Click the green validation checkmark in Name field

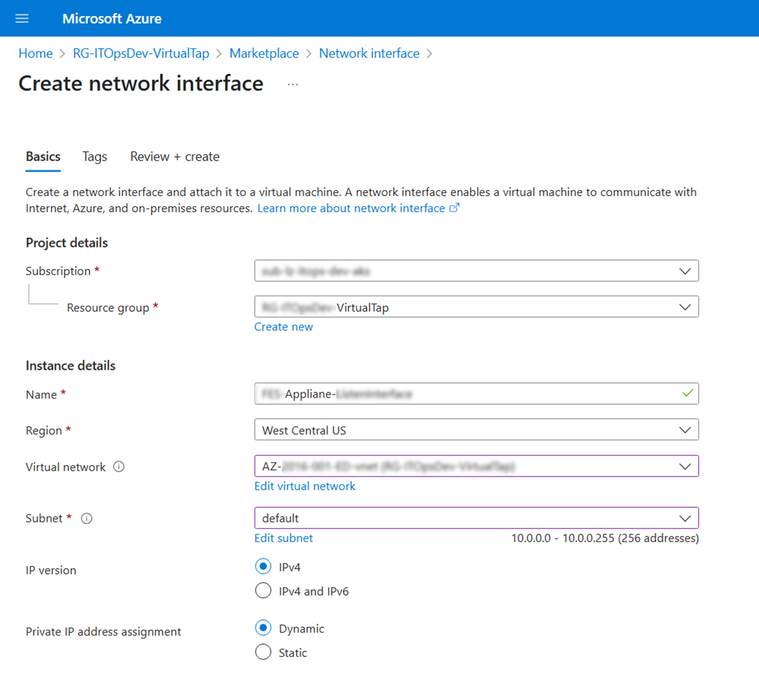tap(687, 394)
